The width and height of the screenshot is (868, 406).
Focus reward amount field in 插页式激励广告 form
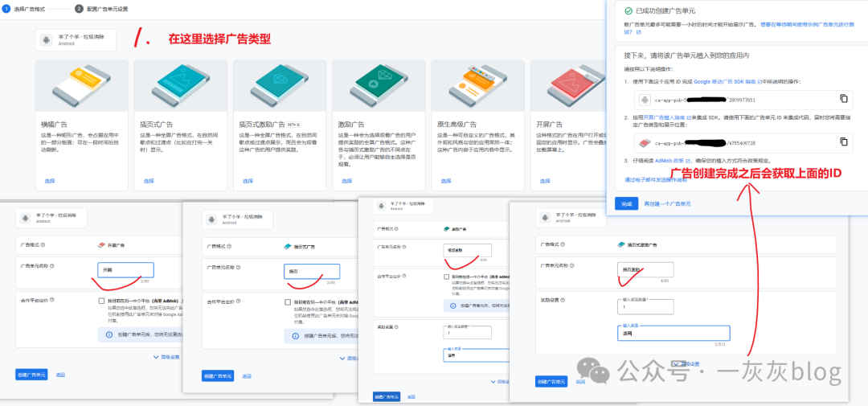point(645,306)
